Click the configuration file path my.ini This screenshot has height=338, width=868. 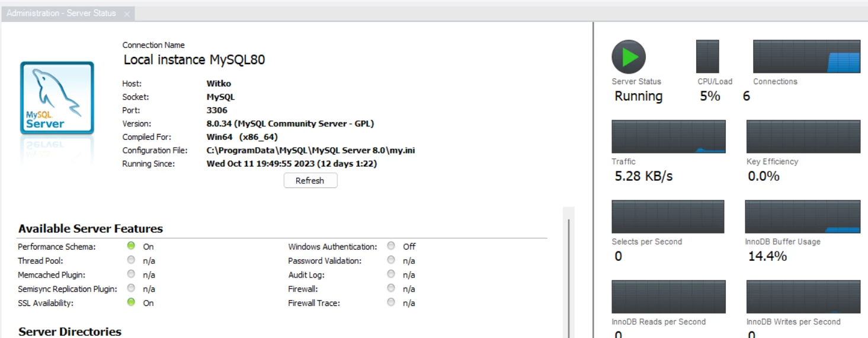click(x=310, y=151)
